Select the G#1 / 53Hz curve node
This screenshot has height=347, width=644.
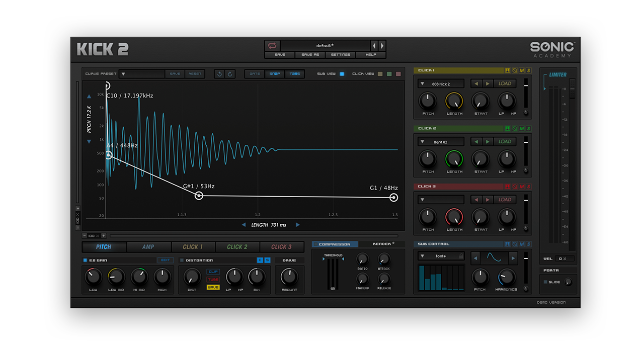tap(199, 196)
